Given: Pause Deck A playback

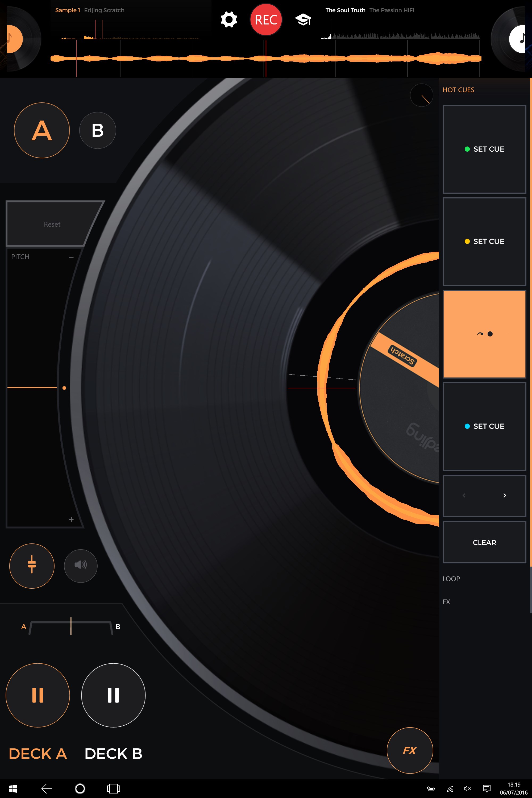Looking at the screenshot, I should (x=38, y=695).
